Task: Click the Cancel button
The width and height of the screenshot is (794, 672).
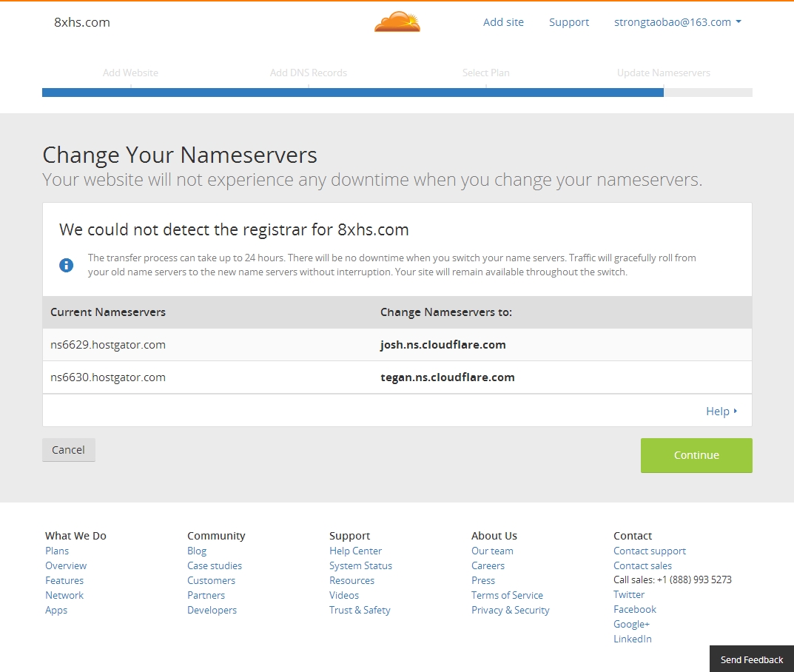Action: 68,450
